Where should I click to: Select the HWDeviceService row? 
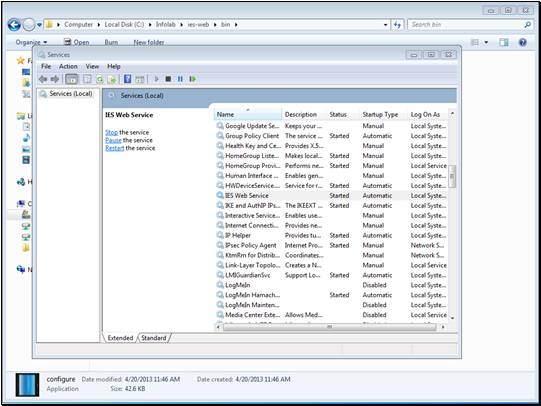click(x=331, y=185)
